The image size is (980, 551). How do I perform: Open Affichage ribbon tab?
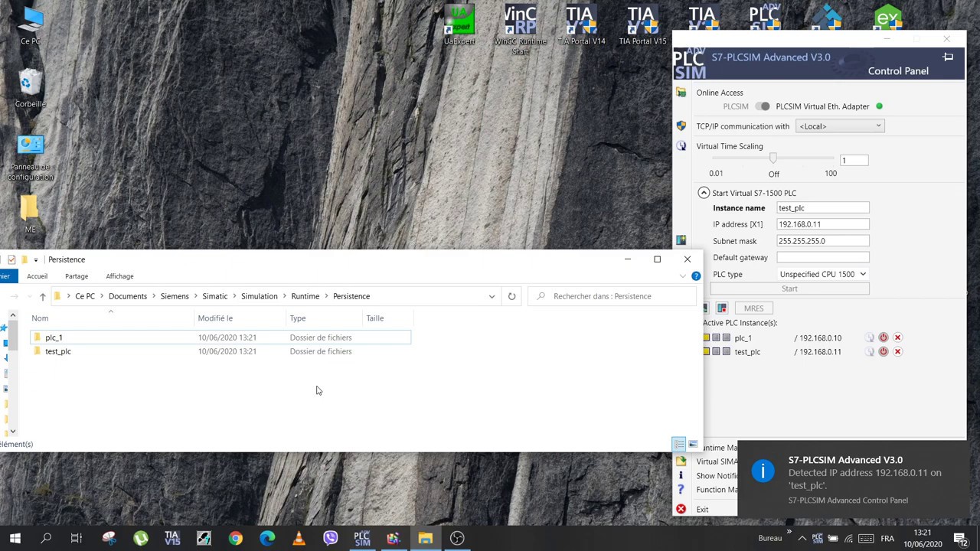click(x=119, y=276)
